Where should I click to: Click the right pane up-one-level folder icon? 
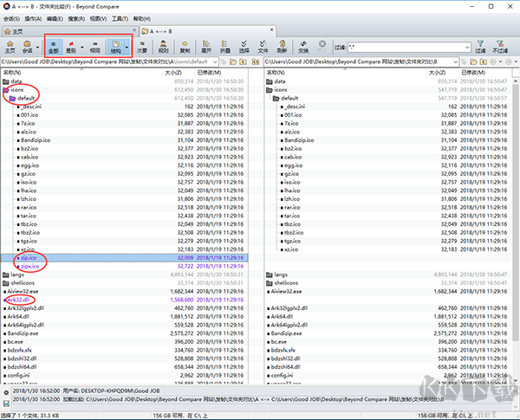tap(484, 61)
